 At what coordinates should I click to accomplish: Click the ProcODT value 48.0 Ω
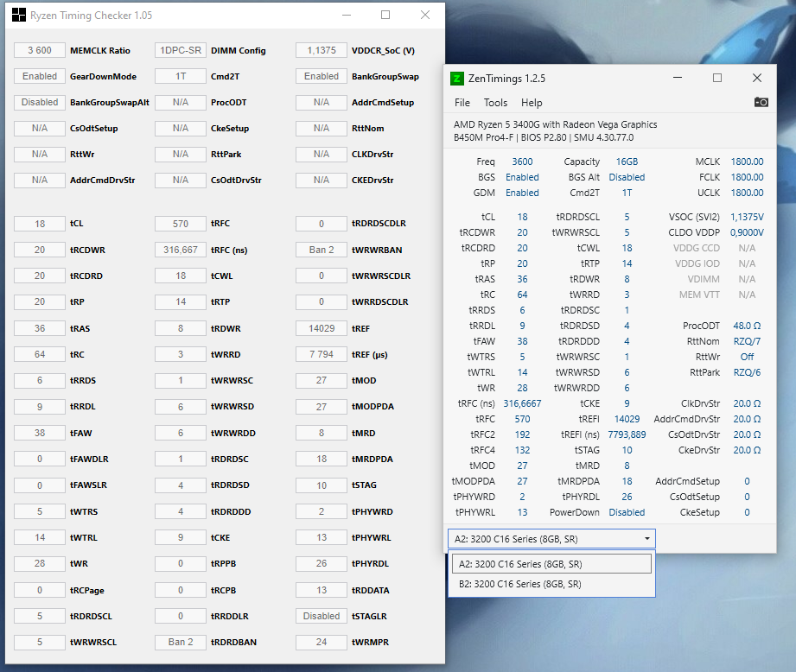click(747, 326)
